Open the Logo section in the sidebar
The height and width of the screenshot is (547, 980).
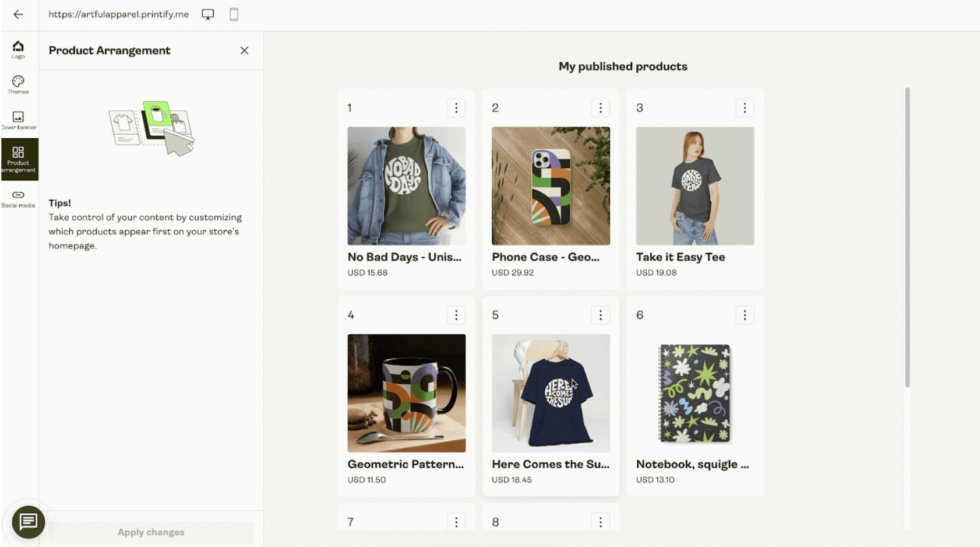(x=18, y=49)
